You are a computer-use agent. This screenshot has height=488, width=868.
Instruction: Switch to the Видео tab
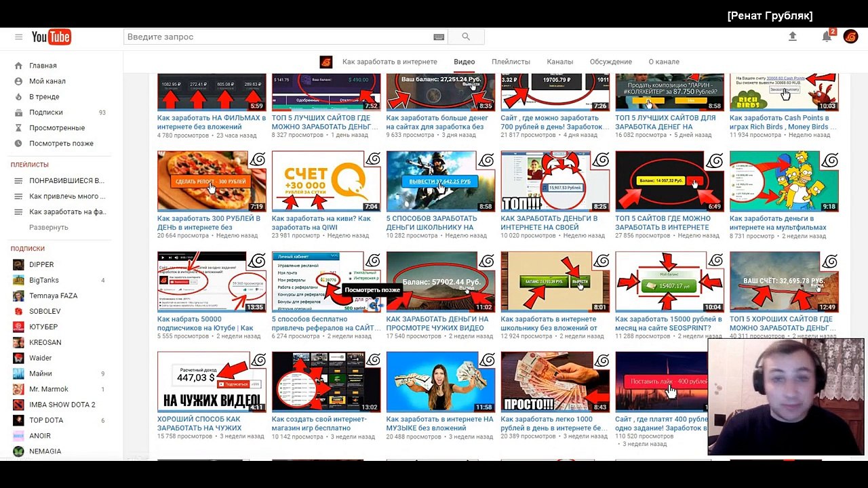(465, 62)
